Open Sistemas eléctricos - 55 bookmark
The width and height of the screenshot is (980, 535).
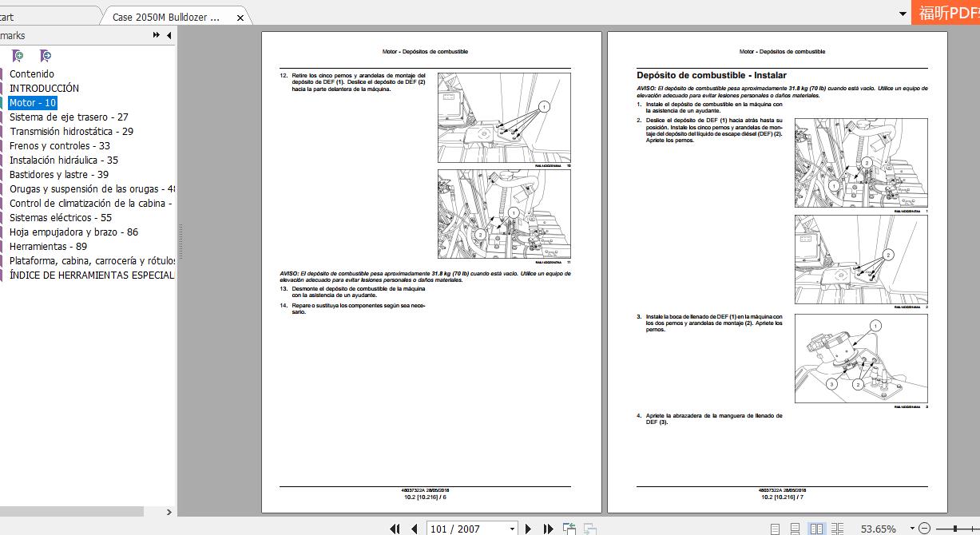[x=61, y=218]
